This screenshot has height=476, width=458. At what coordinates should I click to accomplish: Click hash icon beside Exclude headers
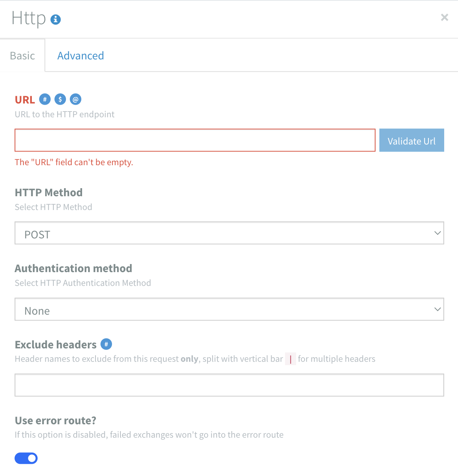106,344
